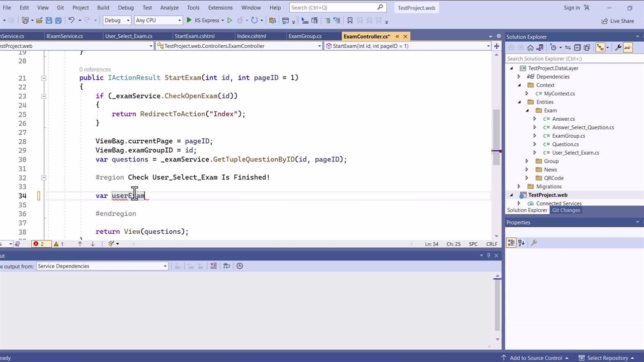Click Collapse All in Solution Explorer toolbar
The width and height of the screenshot is (644, 362).
(578, 47)
